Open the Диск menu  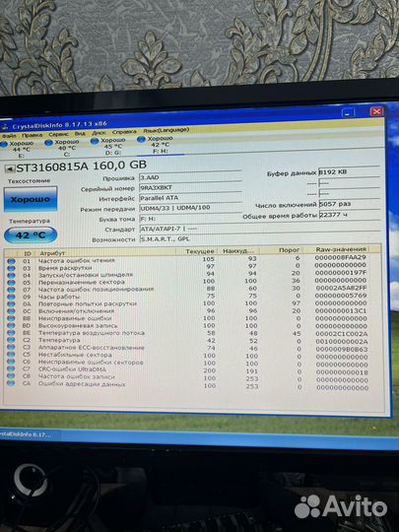click(x=99, y=133)
